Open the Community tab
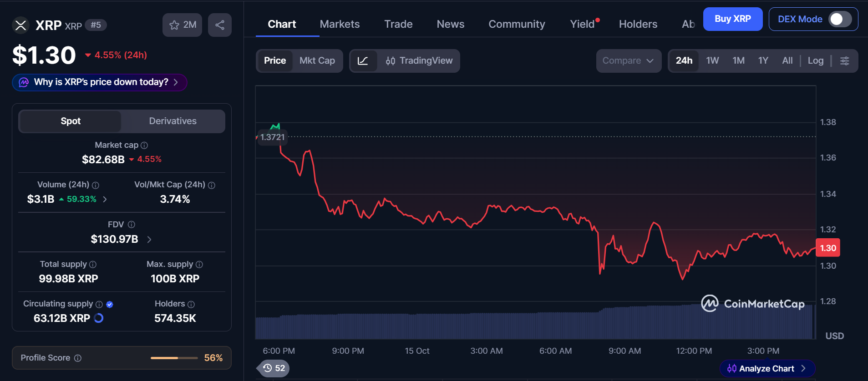 coord(517,24)
